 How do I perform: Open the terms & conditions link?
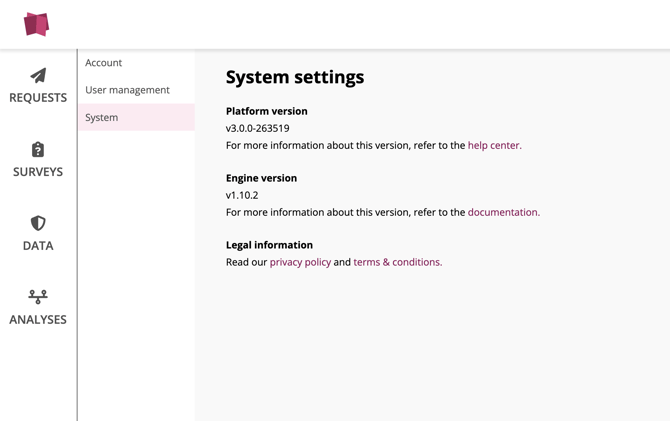pyautogui.click(x=397, y=263)
